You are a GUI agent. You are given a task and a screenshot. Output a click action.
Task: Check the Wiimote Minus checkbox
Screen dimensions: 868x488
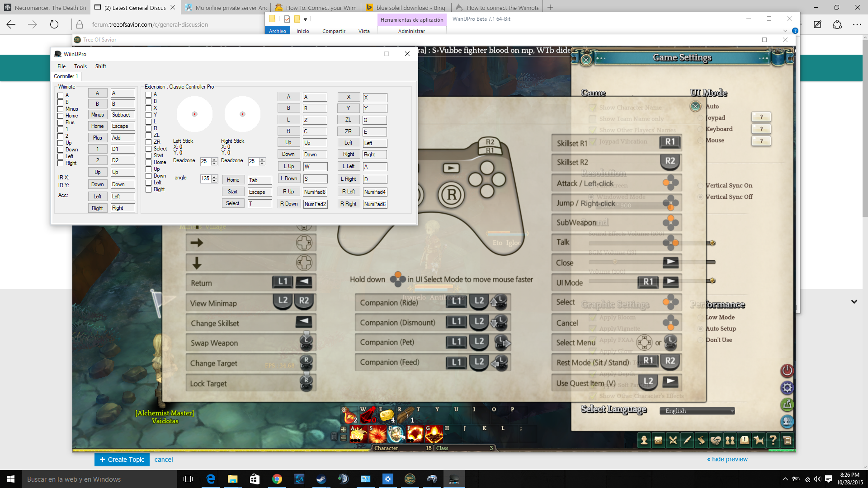pos(60,109)
